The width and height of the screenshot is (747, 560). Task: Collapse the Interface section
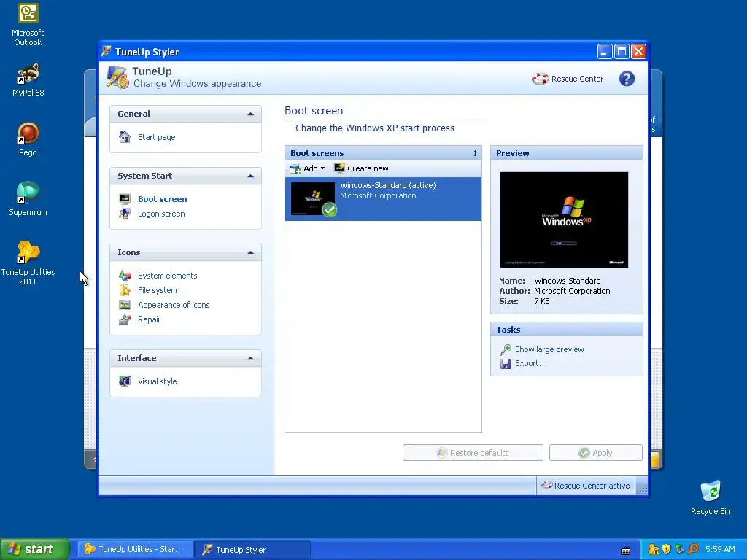point(251,358)
